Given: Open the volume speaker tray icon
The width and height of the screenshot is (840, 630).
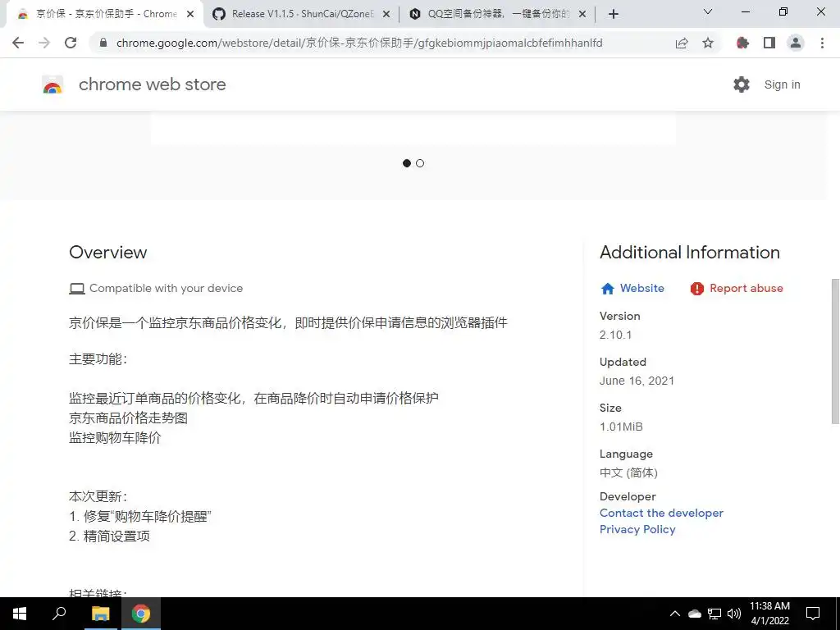Looking at the screenshot, I should [734, 614].
